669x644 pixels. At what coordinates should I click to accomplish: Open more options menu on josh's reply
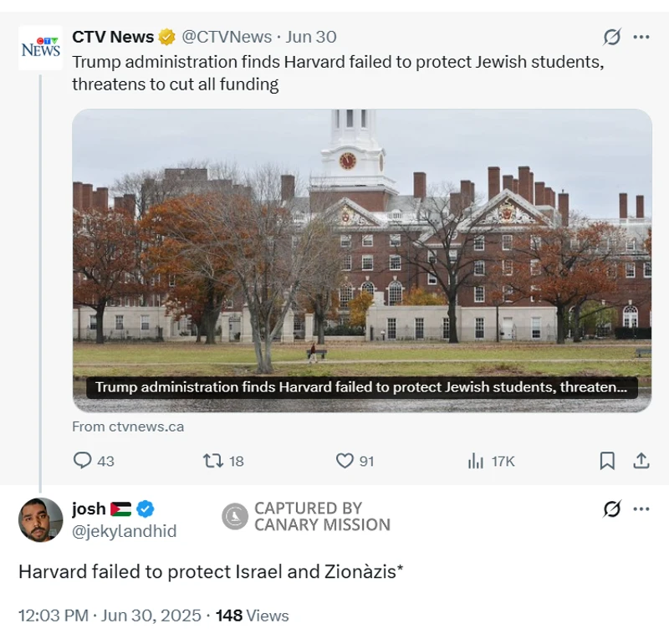[641, 509]
